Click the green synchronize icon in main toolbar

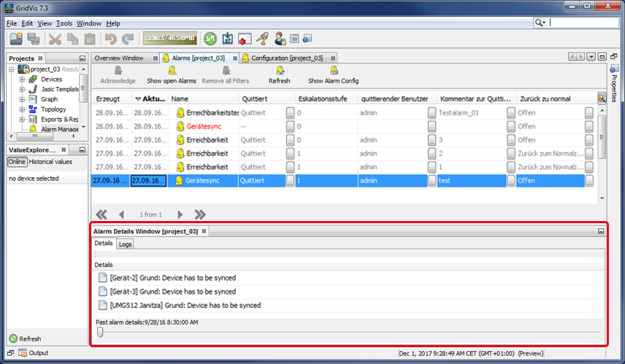pos(210,39)
